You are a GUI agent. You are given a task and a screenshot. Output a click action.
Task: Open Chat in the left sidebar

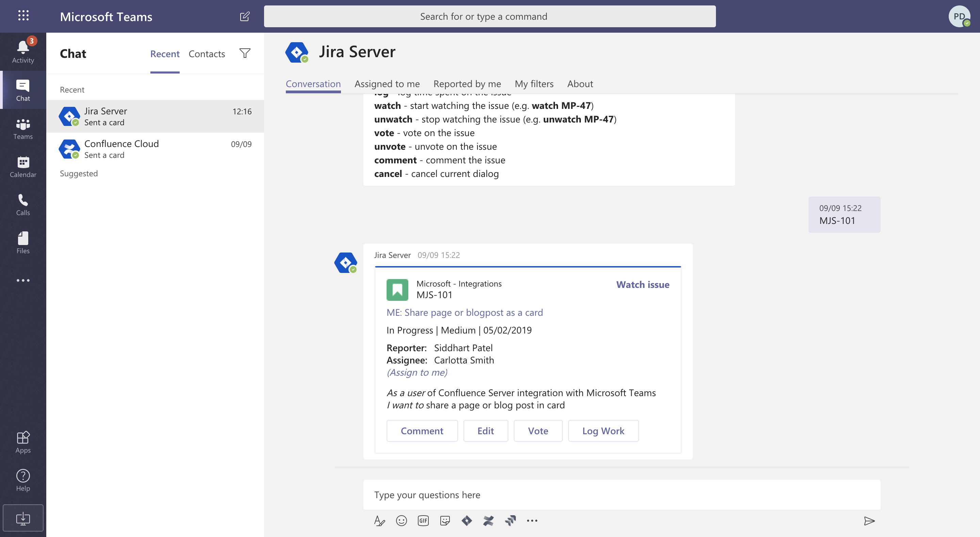(23, 90)
